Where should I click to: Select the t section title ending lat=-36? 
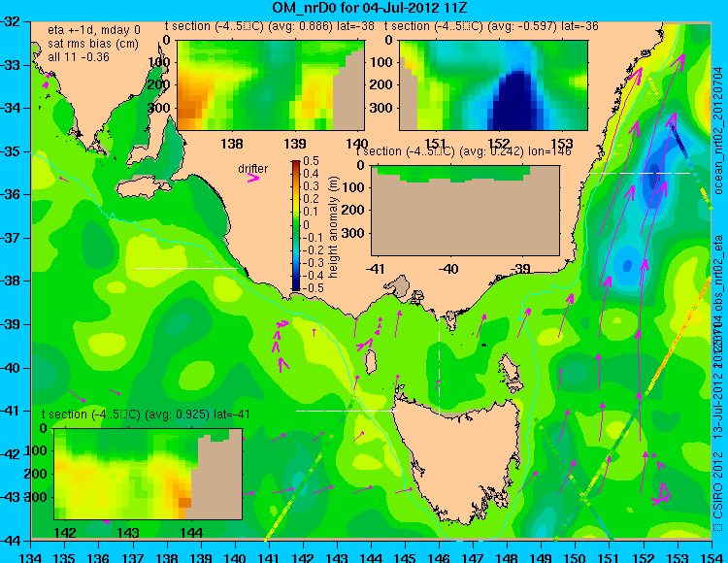point(491,26)
